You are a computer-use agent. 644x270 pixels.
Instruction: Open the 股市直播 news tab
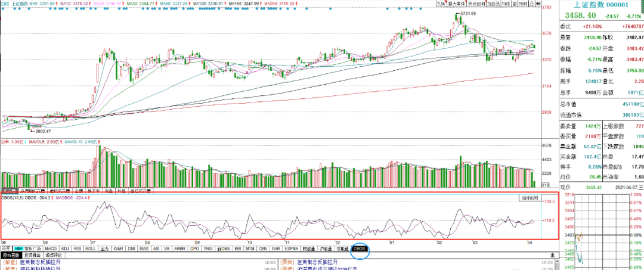[11, 255]
